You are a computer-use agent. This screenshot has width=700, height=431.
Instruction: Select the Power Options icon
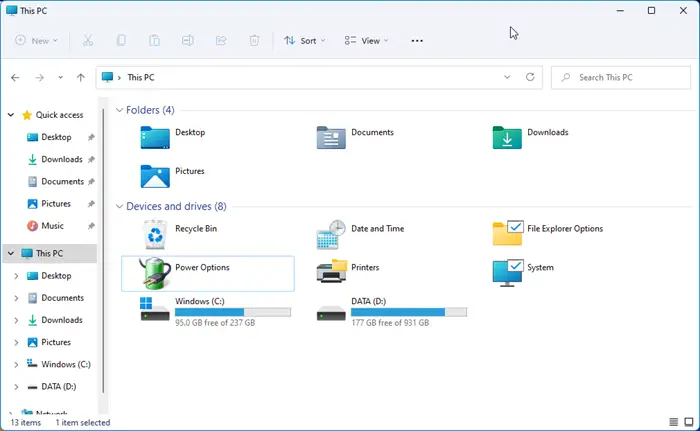[x=155, y=273]
